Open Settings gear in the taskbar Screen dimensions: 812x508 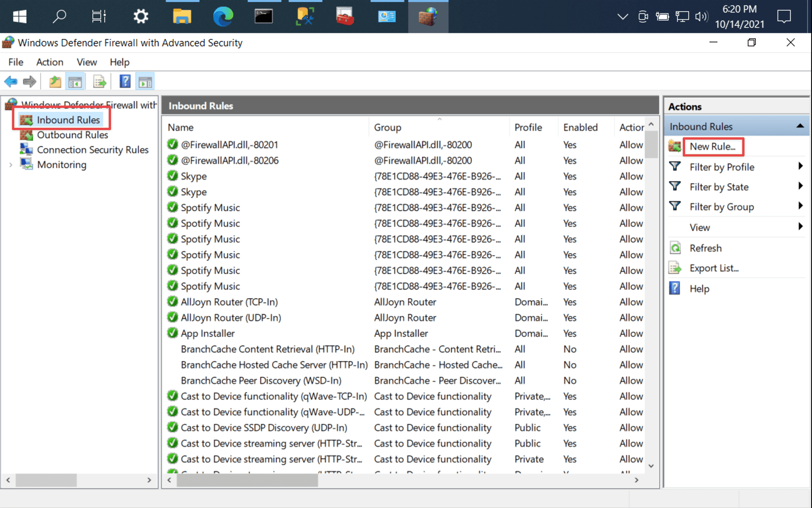point(140,17)
